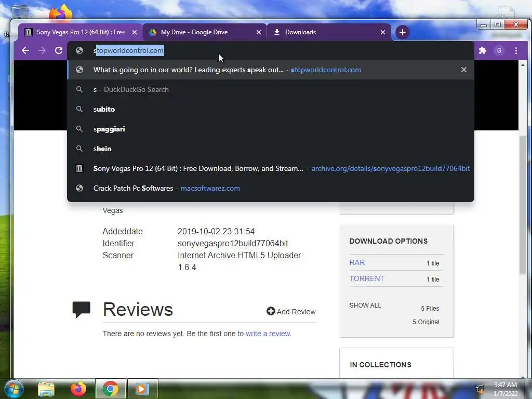The image size is (532, 399).
Task: Click the Reviews heading
Action: coord(138,310)
